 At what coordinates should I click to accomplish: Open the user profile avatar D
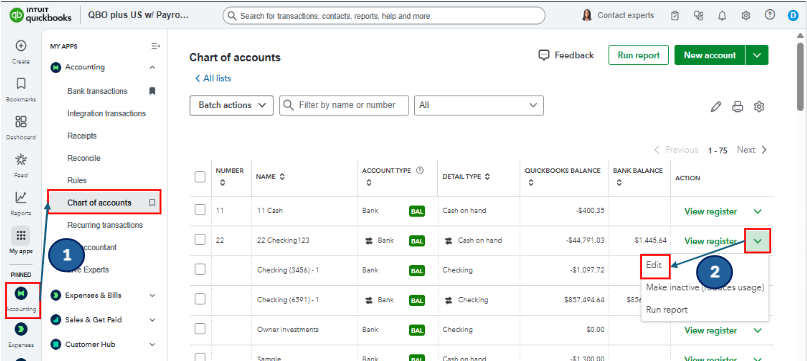point(793,16)
